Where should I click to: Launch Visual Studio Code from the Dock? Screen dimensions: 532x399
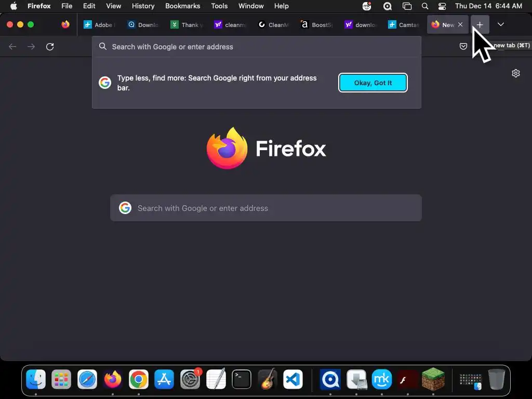[293, 379]
